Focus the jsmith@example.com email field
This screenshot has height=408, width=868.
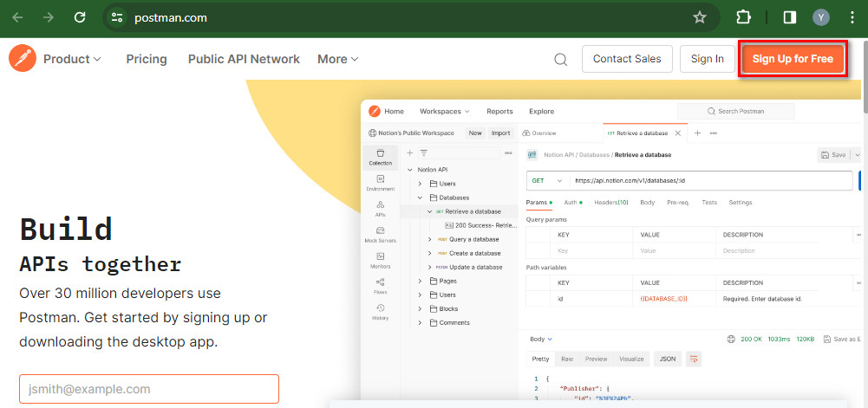coord(149,389)
